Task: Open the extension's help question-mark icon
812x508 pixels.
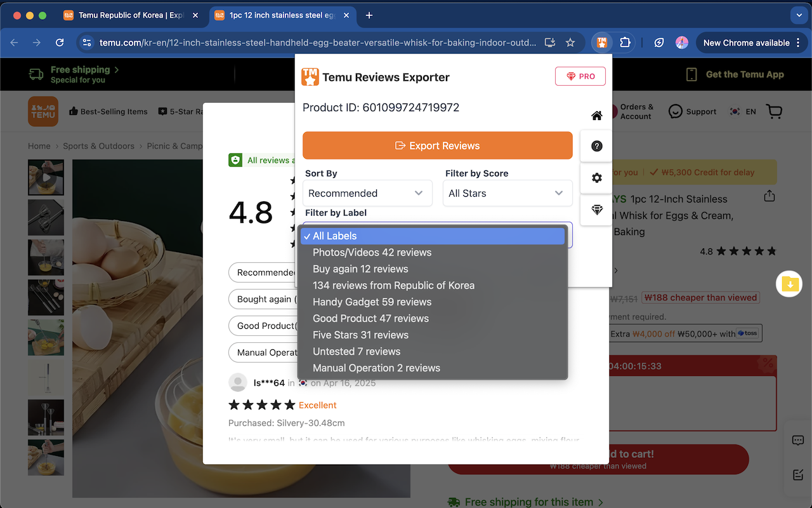Action: [596, 146]
